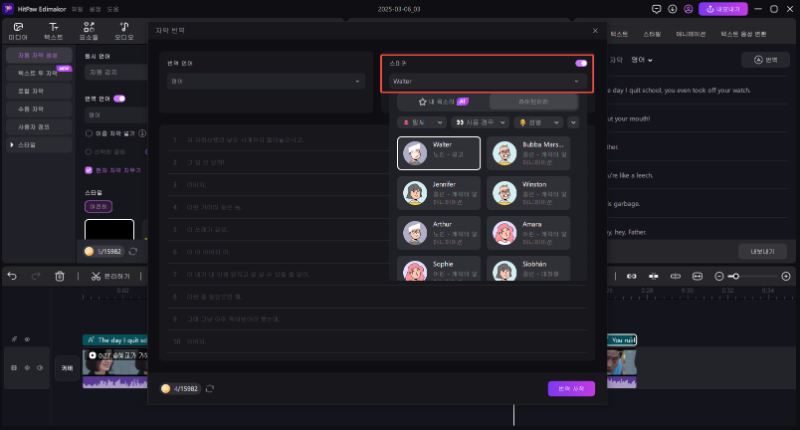Open the translation language dropdown in dialog
This screenshot has height=430, width=800.
click(267, 81)
